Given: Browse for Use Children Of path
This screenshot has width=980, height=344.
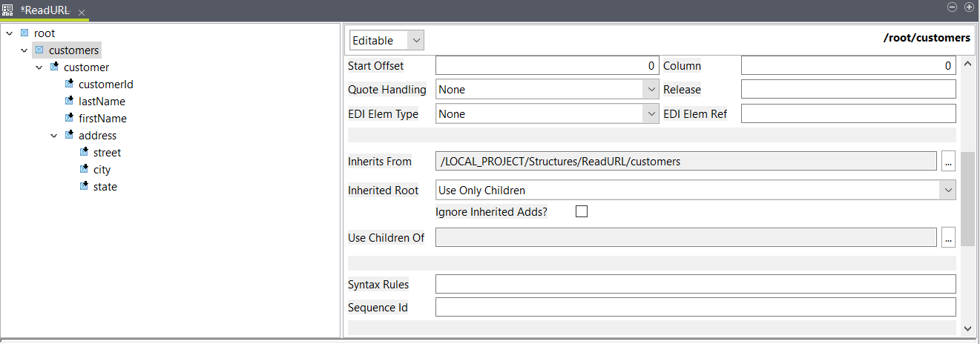Looking at the screenshot, I should point(948,238).
